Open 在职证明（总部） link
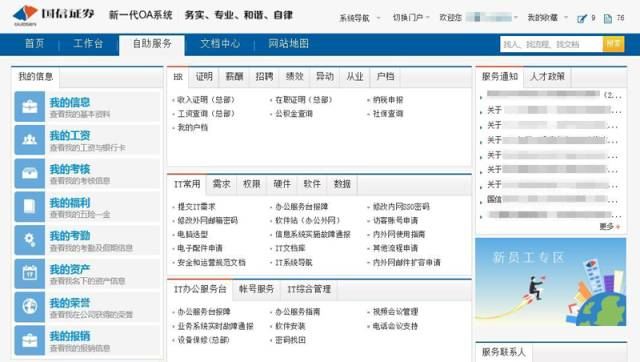Viewport: 640px width, 362px height. click(304, 100)
